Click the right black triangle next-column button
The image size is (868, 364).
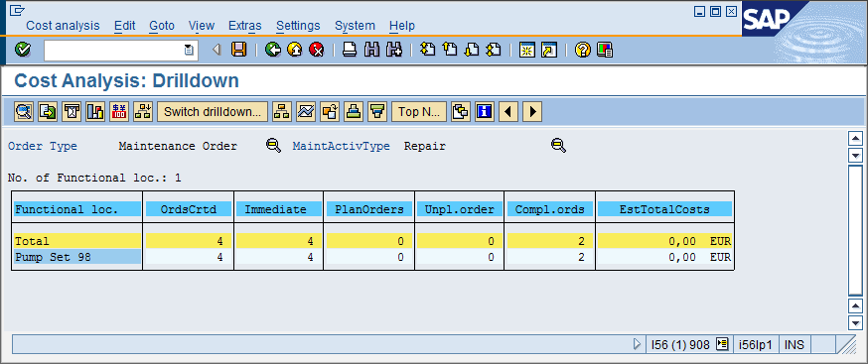(x=532, y=112)
